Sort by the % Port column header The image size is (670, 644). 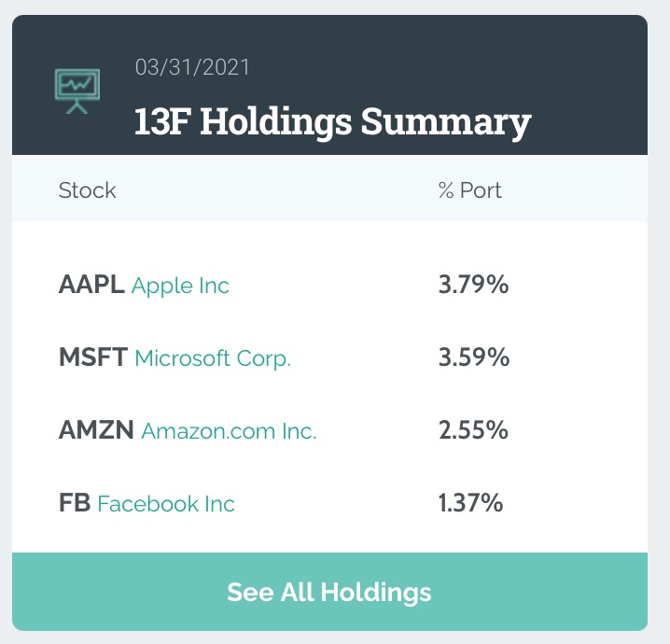(x=470, y=190)
